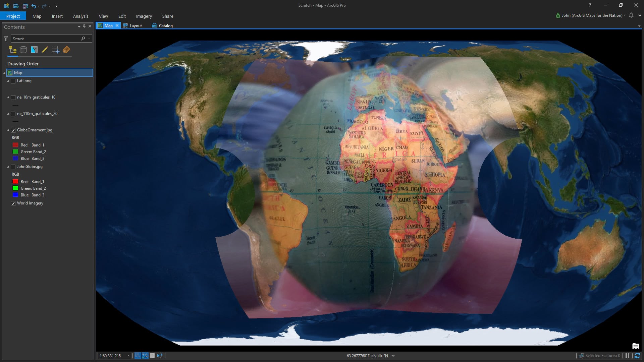The image size is (644, 362).
Task: Select List By Data Source icon
Action: click(23, 50)
